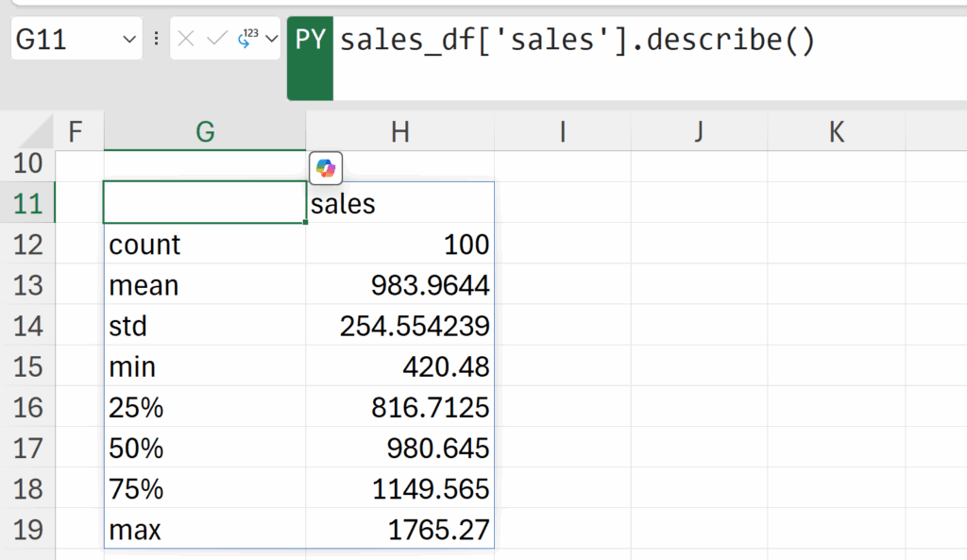Image resolution: width=967 pixels, height=560 pixels.
Task: Select row 19 header
Action: pos(28,530)
